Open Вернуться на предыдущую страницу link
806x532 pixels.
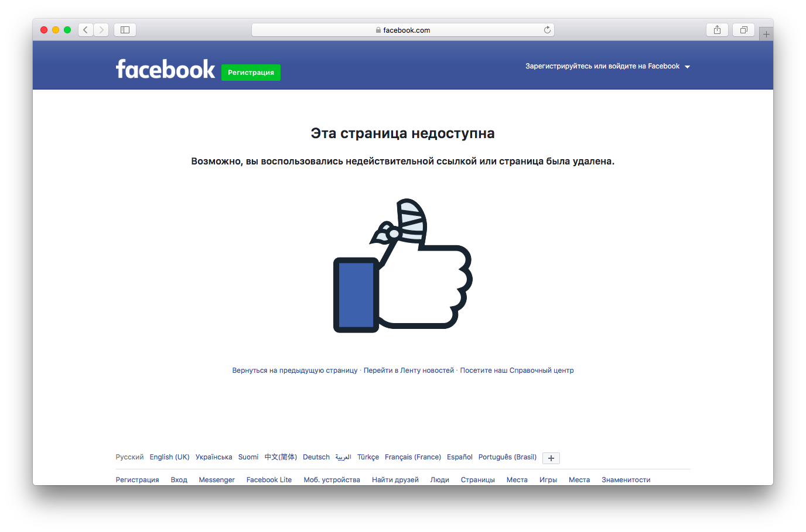295,370
